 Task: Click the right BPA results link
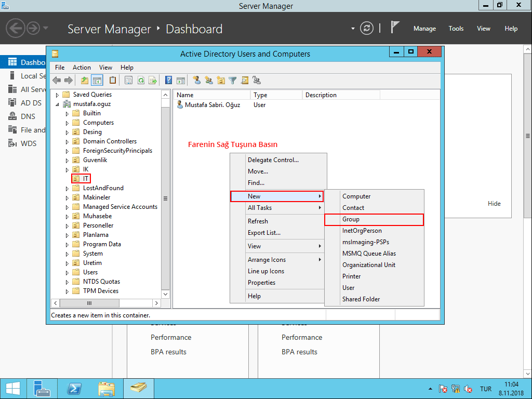pos(299,352)
